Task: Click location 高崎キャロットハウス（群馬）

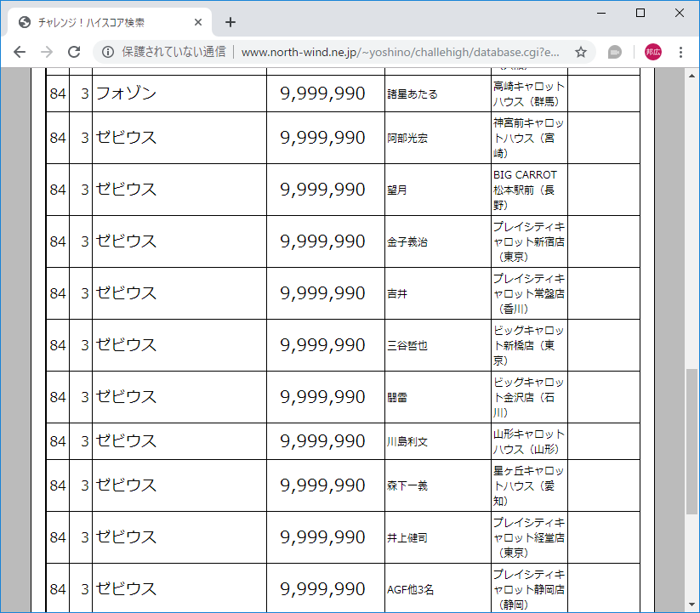Action: pyautogui.click(x=529, y=94)
